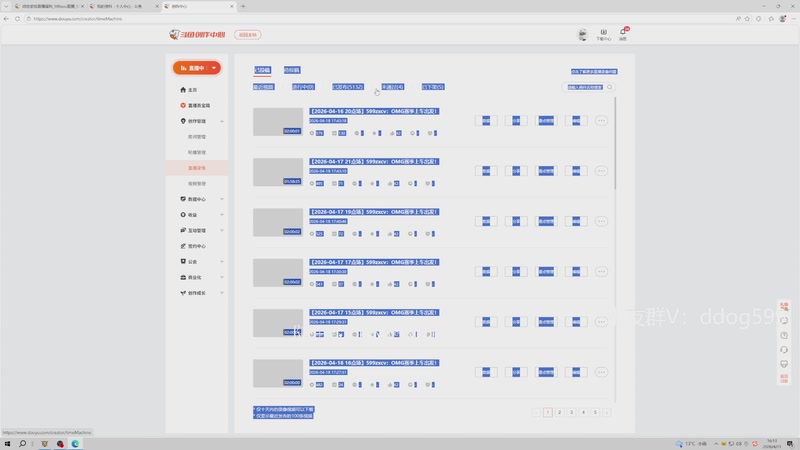Open the red gift icon on right edge
The width and height of the screenshot is (800, 450).
pos(784,306)
